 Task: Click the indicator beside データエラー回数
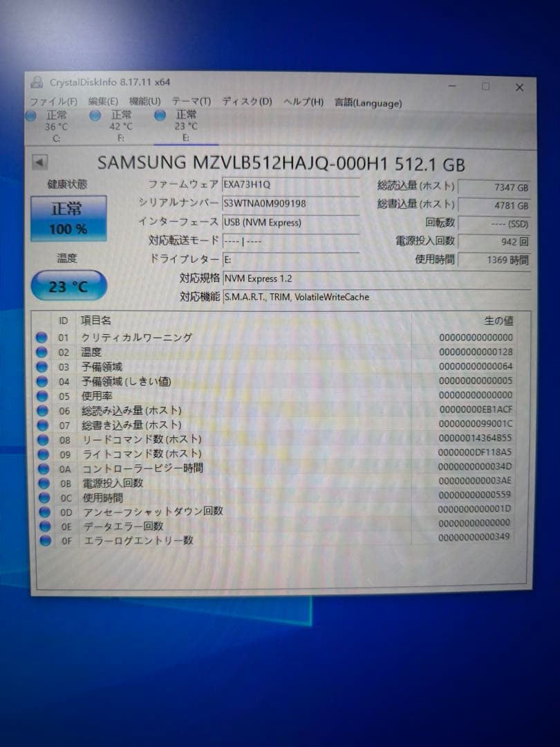pos(44,526)
